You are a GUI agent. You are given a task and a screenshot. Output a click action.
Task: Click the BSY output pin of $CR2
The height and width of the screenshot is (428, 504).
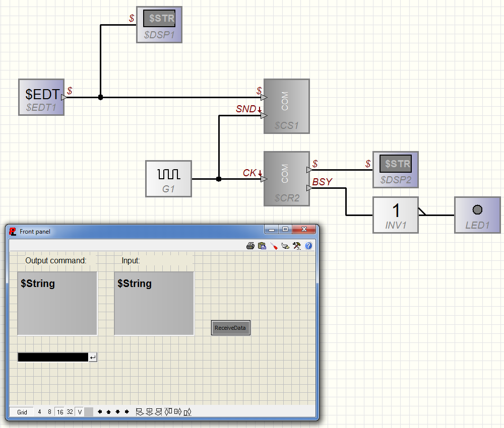pos(309,188)
